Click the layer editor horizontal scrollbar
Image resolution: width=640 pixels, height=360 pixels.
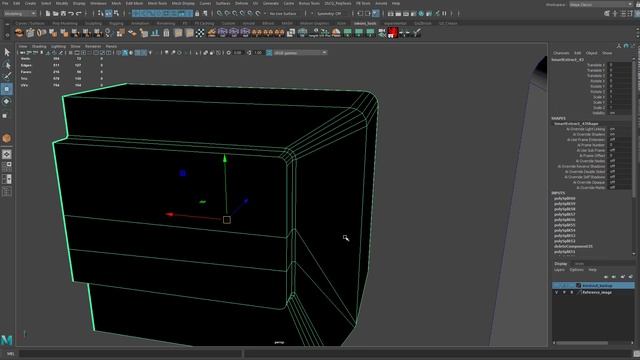tap(582, 343)
